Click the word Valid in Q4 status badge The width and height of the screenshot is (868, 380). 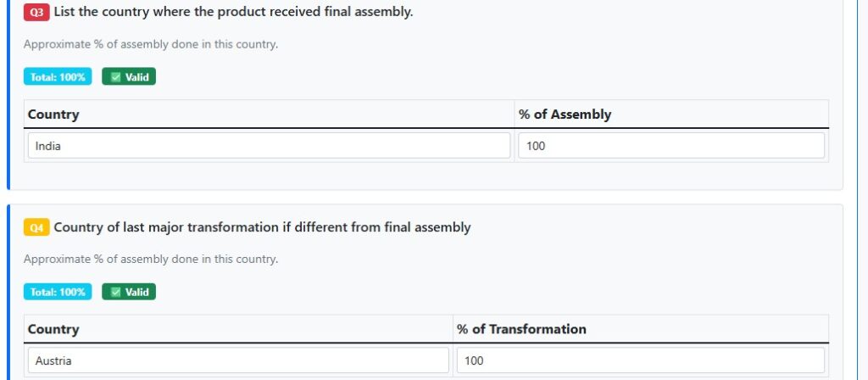point(137,292)
